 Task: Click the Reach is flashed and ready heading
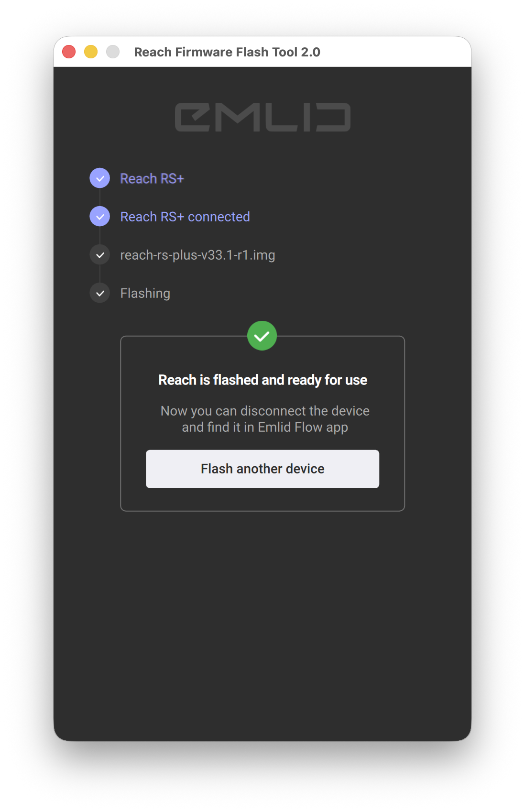[x=262, y=380]
